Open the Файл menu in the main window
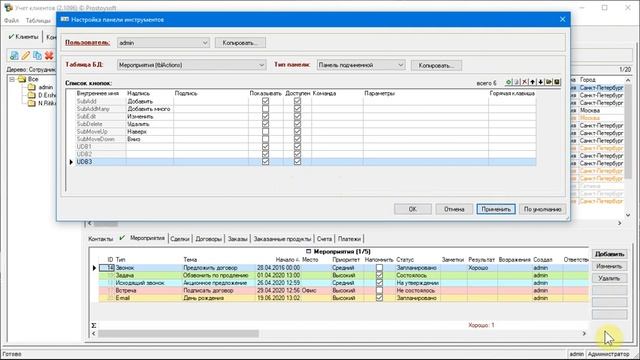 (x=11, y=20)
